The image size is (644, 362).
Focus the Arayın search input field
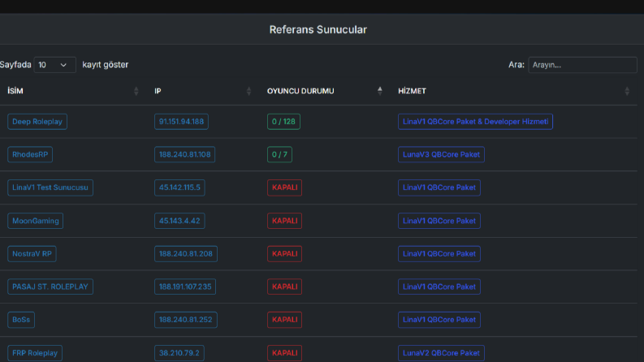(x=582, y=65)
